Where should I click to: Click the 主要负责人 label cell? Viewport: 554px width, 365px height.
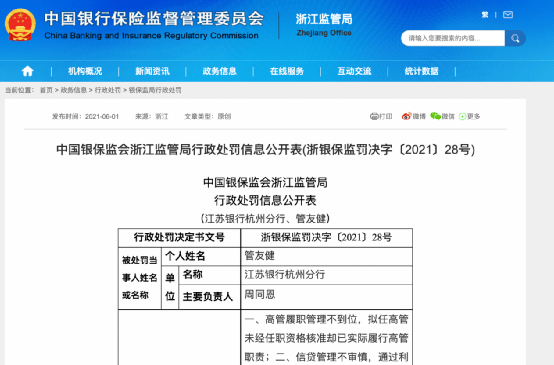pos(210,297)
